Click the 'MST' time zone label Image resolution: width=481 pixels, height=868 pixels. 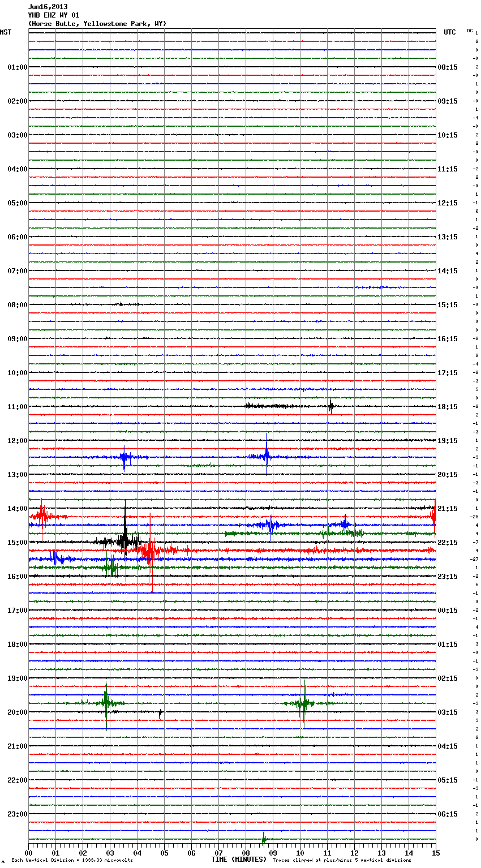[6, 32]
